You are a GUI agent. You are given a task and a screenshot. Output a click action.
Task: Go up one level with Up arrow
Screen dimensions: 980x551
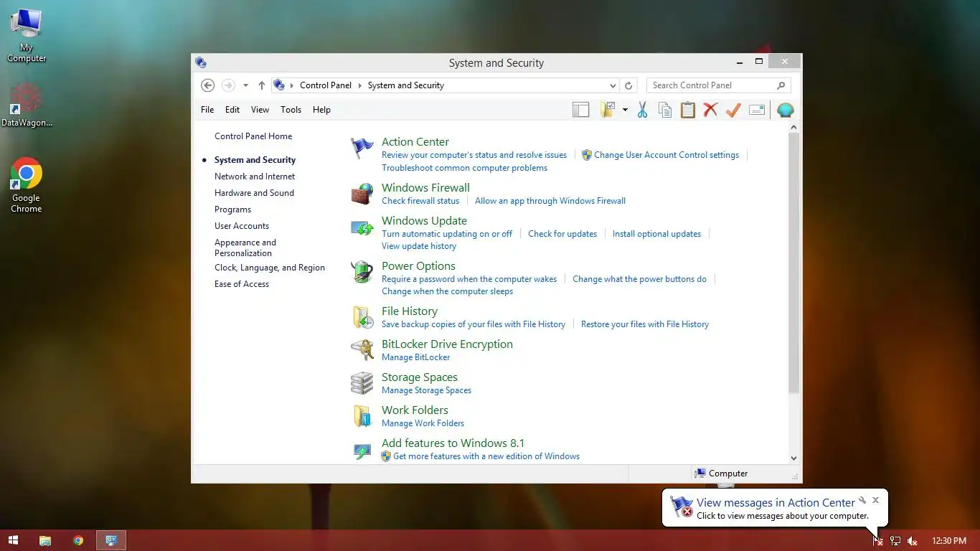[x=262, y=85]
